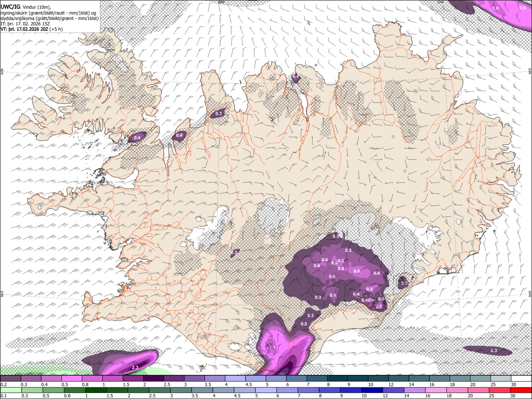Click the palest green legend swatch labeled 0.1
532x399 pixels.
coord(11,390)
